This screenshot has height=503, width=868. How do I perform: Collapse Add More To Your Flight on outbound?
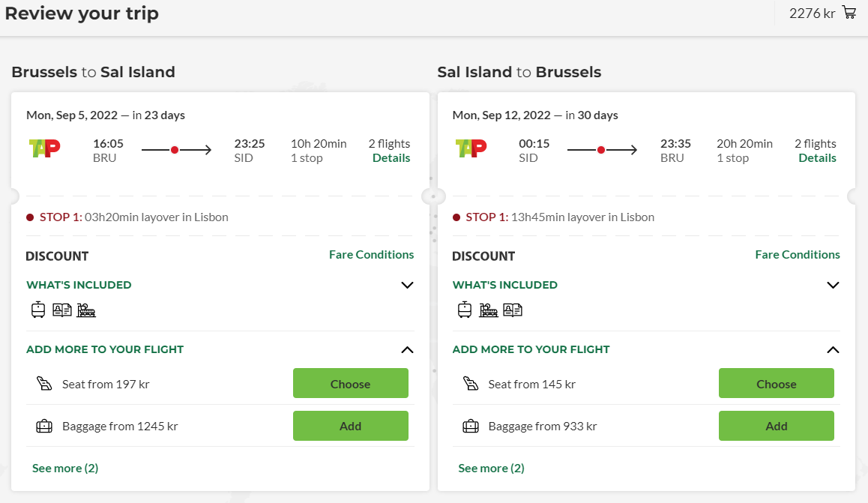click(407, 350)
